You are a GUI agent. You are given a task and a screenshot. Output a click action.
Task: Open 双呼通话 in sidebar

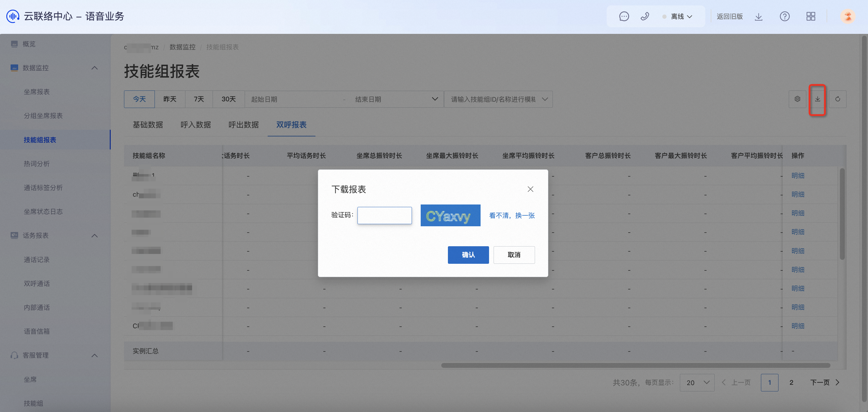pos(37,283)
